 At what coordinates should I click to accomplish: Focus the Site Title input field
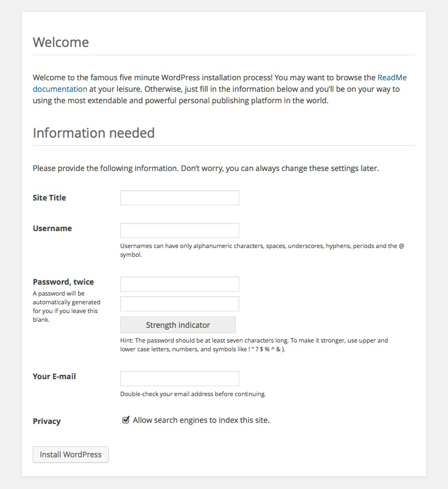click(x=180, y=198)
